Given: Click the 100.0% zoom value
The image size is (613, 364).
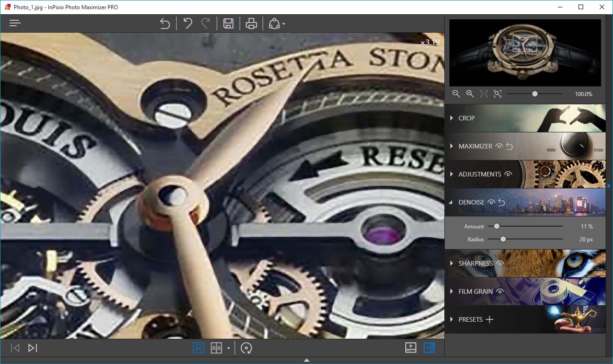Looking at the screenshot, I should 584,94.
